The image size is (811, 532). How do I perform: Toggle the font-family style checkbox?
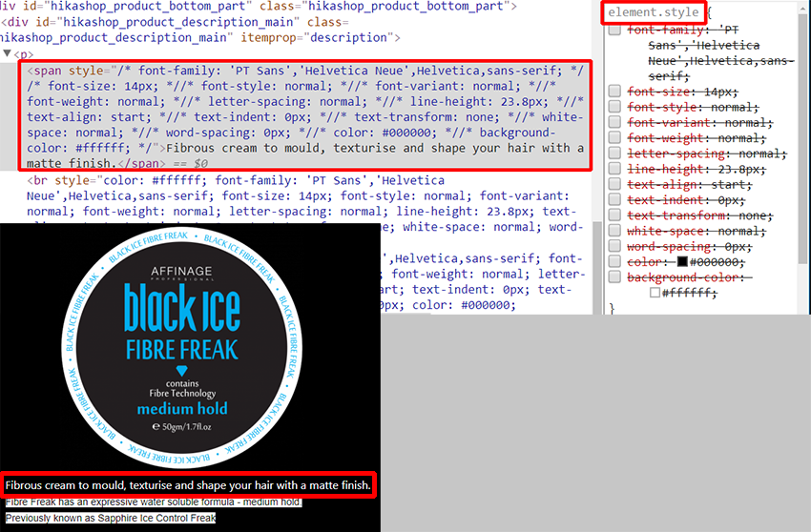coord(614,30)
